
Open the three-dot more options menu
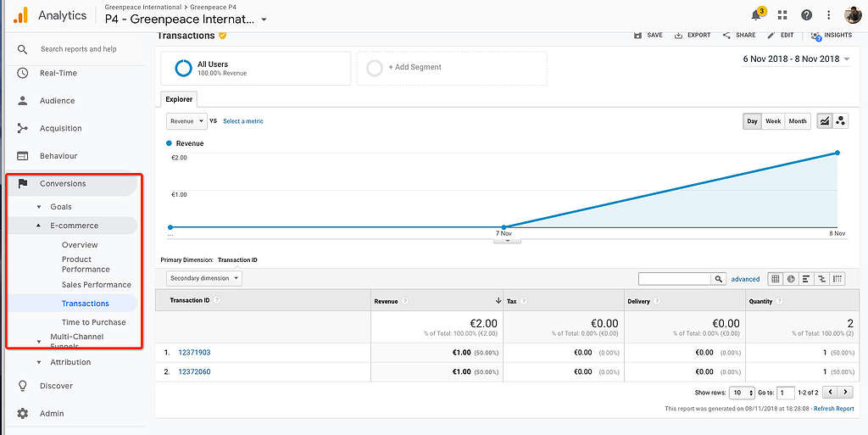829,15
